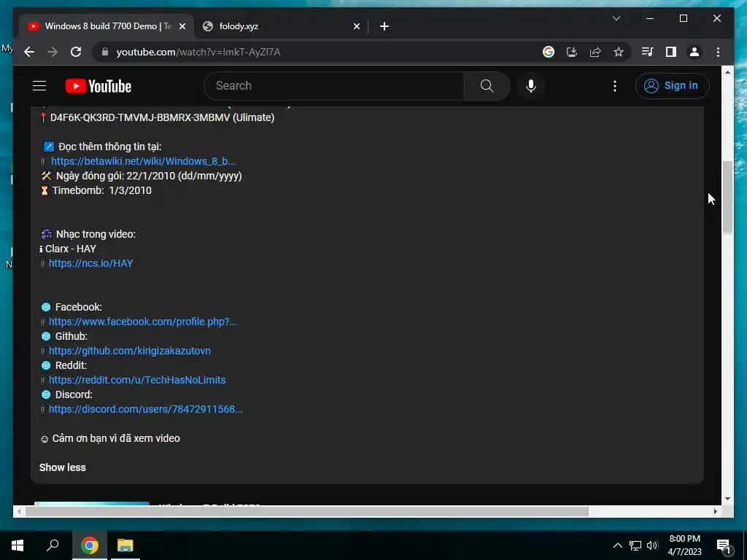This screenshot has width=747, height=560.
Task: View site info via lock icon
Action: (105, 52)
